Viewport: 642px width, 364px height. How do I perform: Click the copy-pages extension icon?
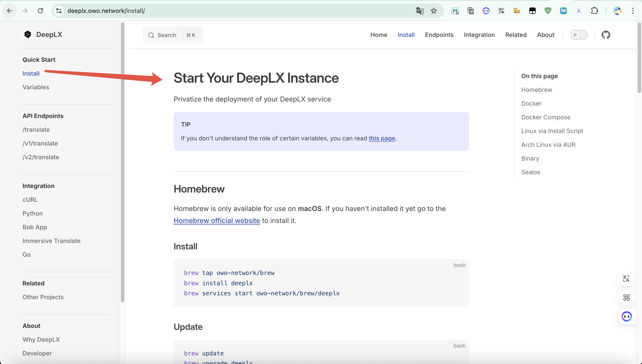pos(470,11)
